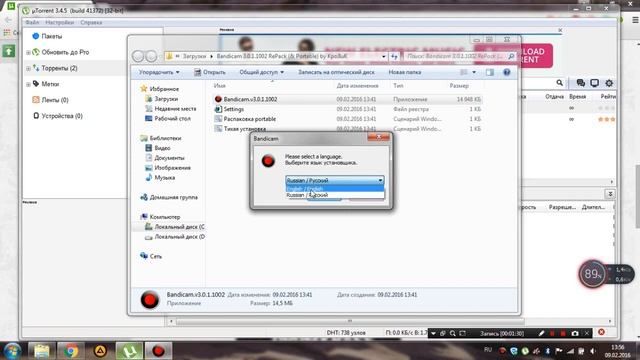640x360 pixels.
Task: Start drawing with the Bandicam pencil icon
Action: click(x=541, y=333)
